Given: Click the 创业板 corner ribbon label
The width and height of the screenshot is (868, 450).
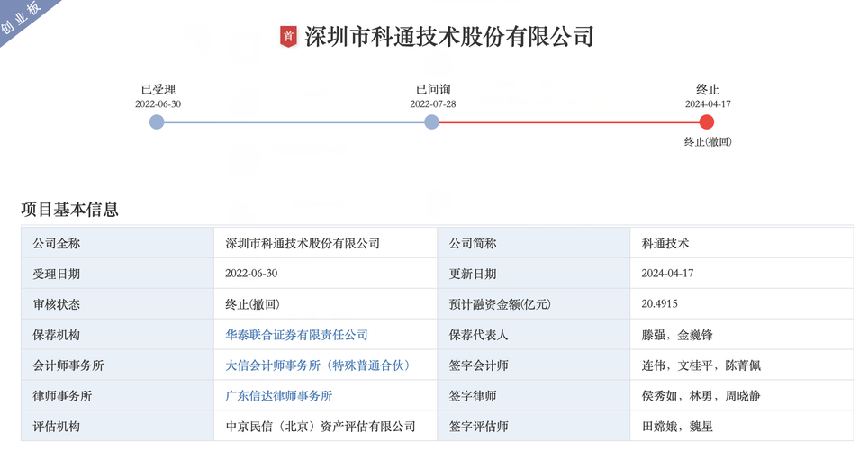Looking at the screenshot, I should click(21, 17).
